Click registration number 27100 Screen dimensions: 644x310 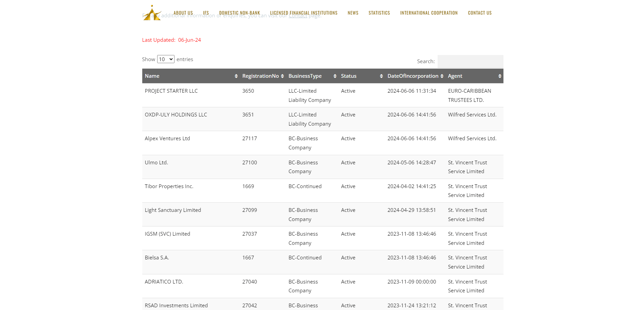pos(250,163)
